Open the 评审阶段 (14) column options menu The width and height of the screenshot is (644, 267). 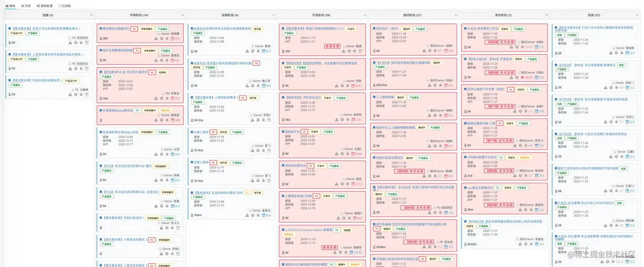coord(182,15)
